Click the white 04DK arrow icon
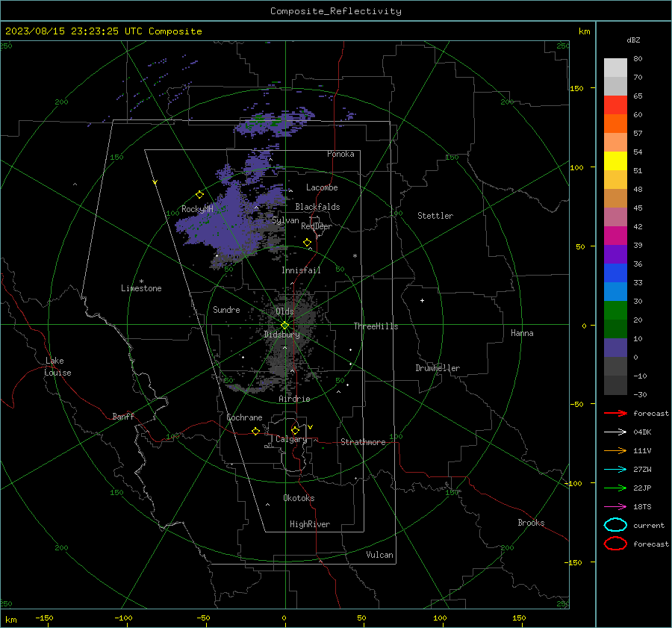Image resolution: width=672 pixels, height=628 pixels. (x=615, y=432)
